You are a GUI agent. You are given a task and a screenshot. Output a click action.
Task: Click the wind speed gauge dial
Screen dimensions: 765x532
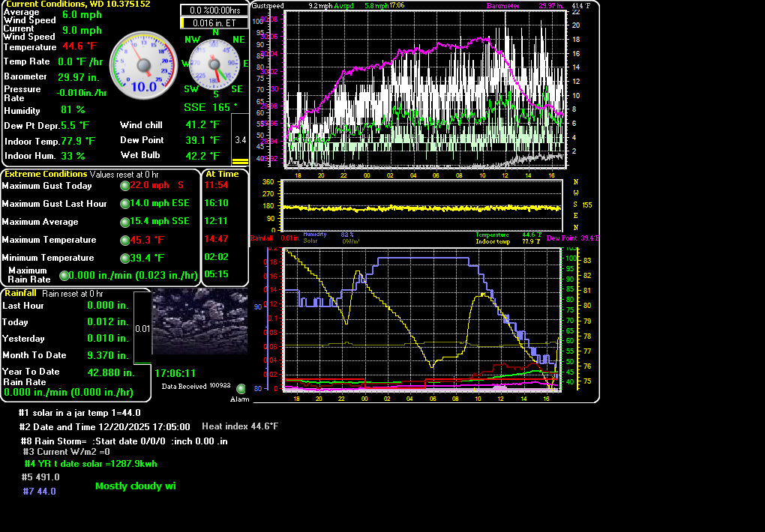144,65
